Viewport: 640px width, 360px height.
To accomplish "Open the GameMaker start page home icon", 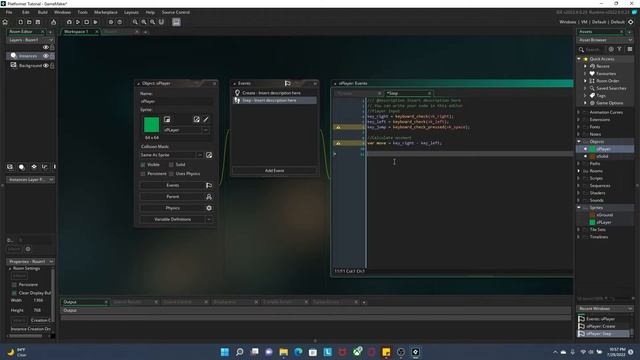I will tap(5, 22).
